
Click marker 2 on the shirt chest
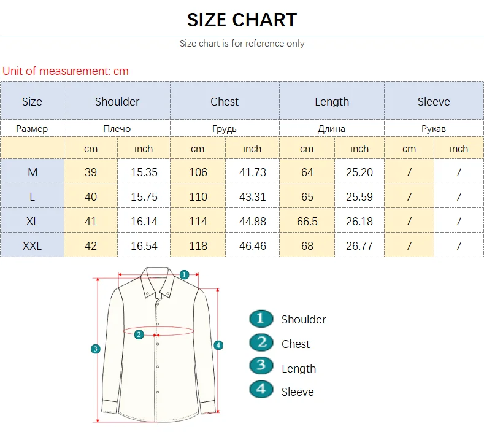[139, 334]
